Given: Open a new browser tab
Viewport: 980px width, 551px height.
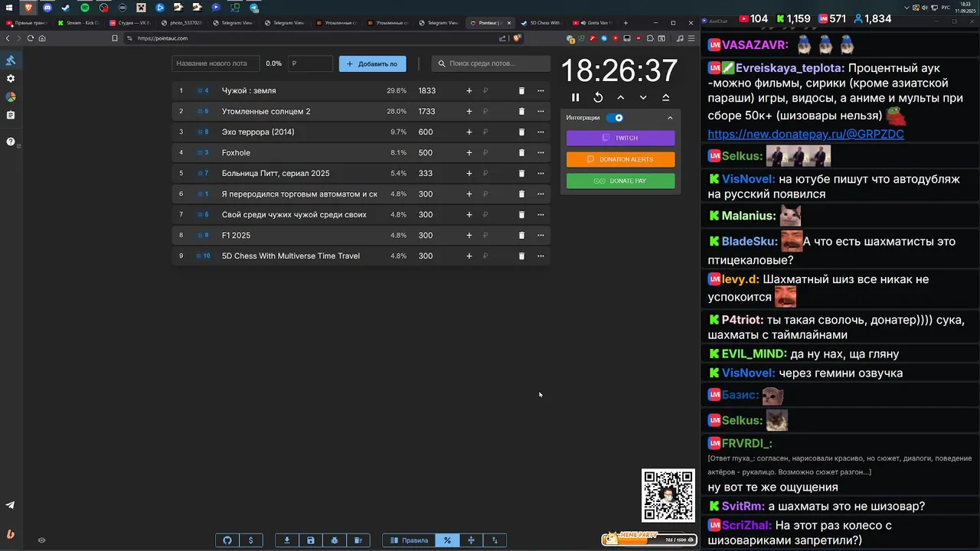Looking at the screenshot, I should click(x=626, y=23).
